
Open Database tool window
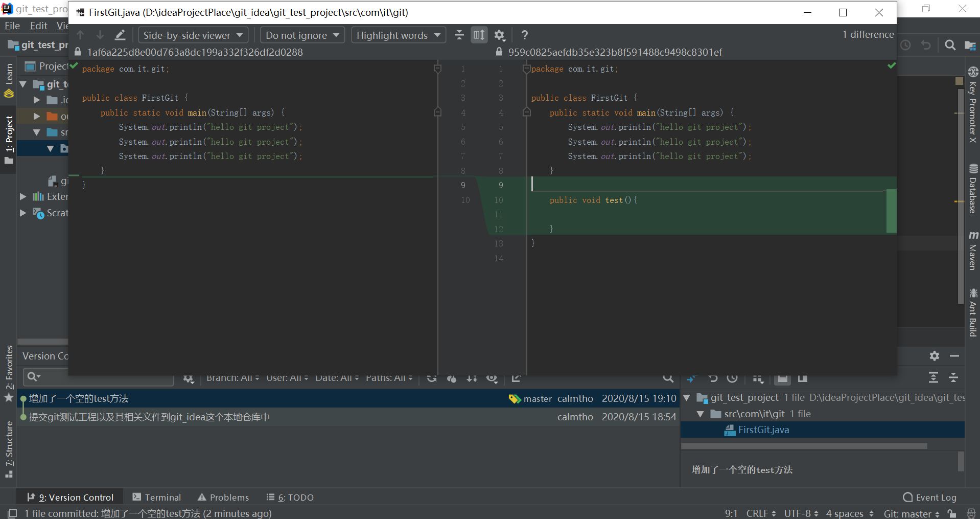[972, 189]
